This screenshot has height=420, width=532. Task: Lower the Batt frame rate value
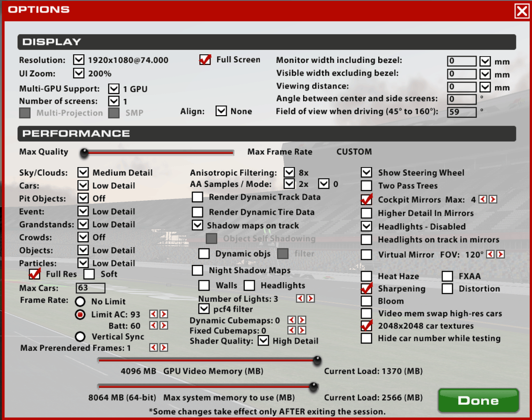click(x=153, y=325)
